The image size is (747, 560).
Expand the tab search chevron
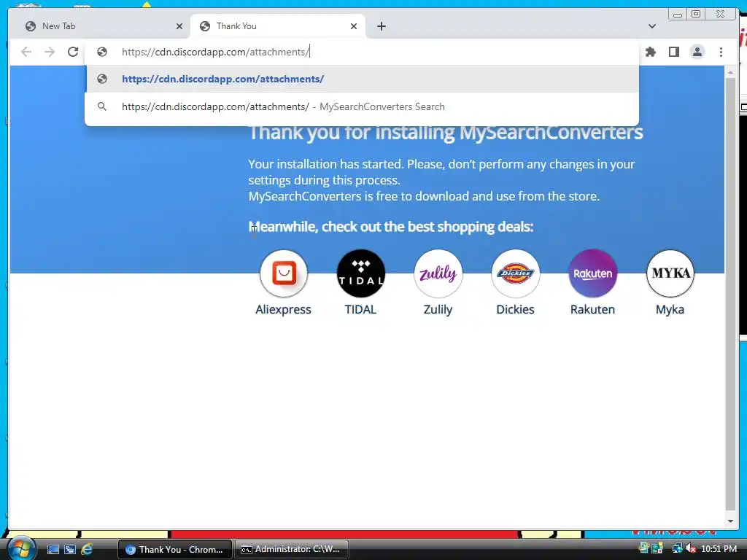click(652, 26)
